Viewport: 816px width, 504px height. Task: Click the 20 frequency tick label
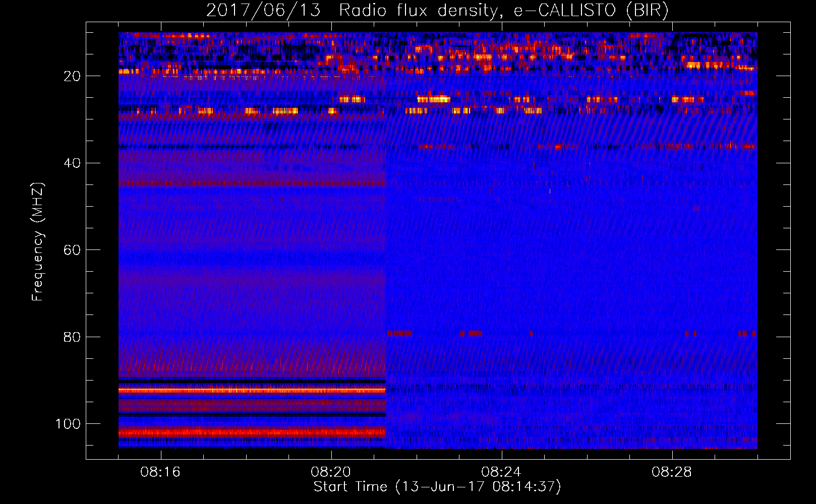click(72, 76)
